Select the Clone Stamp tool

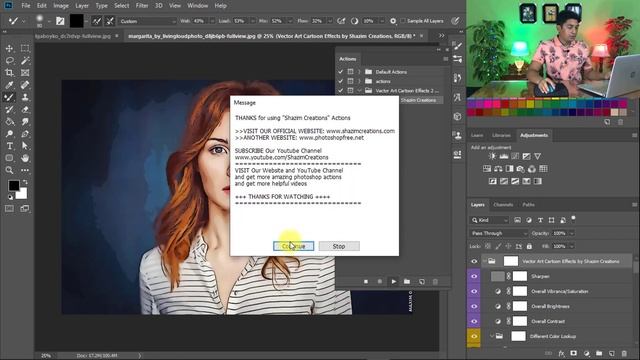point(25,97)
